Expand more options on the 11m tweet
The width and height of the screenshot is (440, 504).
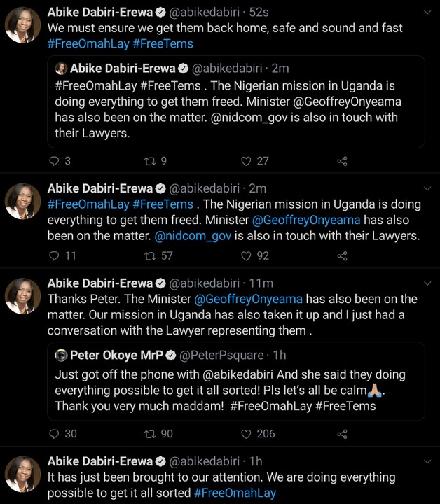[428, 283]
